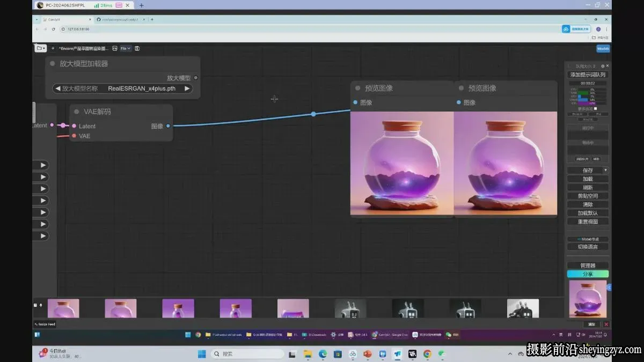Click the 分享 share button
Screen dimensions: 644x362
588,274
